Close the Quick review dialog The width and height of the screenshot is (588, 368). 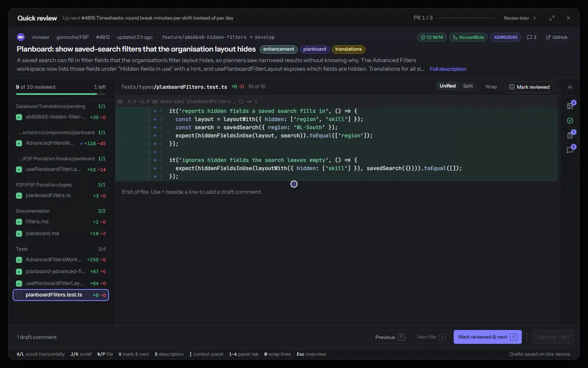pos(568,18)
